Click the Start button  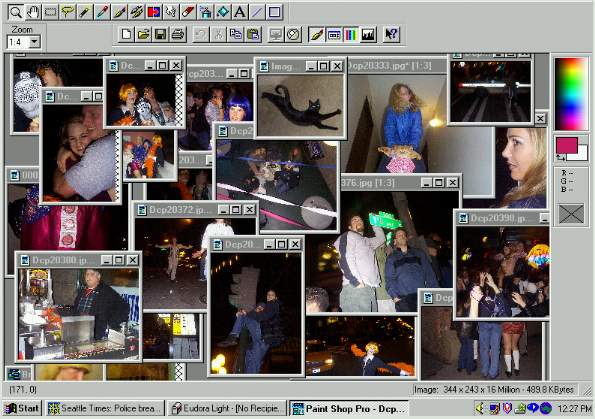[x=22, y=408]
